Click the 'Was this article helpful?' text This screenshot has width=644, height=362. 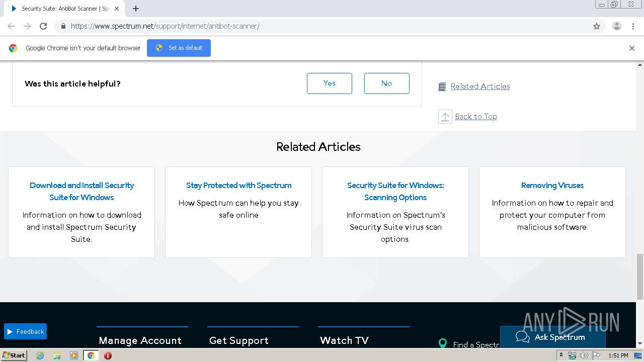click(x=72, y=83)
